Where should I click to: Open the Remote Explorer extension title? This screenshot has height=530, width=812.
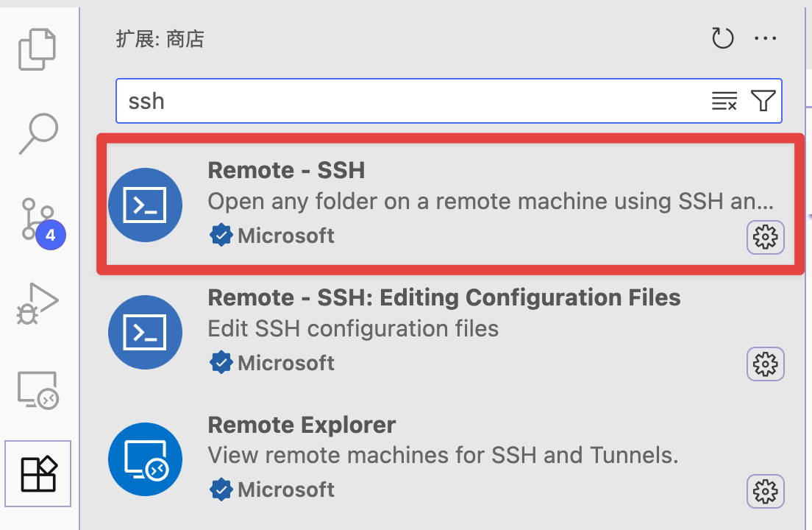coord(302,425)
